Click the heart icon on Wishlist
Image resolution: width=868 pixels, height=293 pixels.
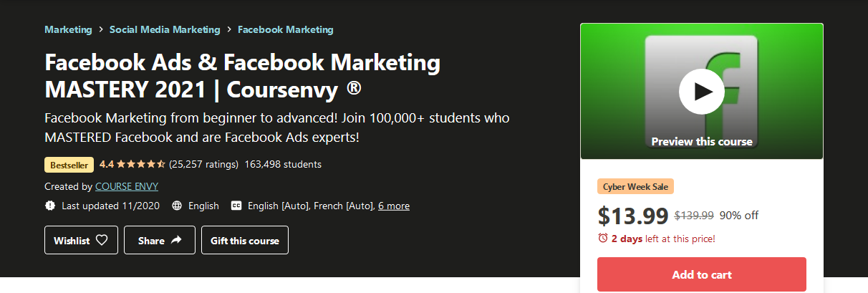(102, 240)
